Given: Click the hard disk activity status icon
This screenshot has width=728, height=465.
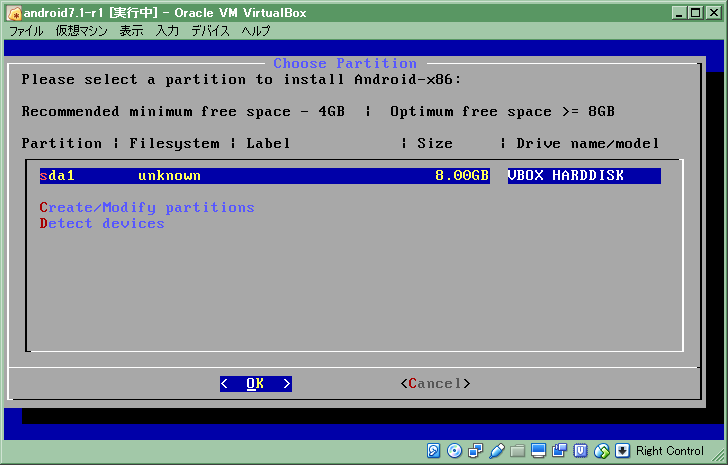Looking at the screenshot, I should coord(433,451).
